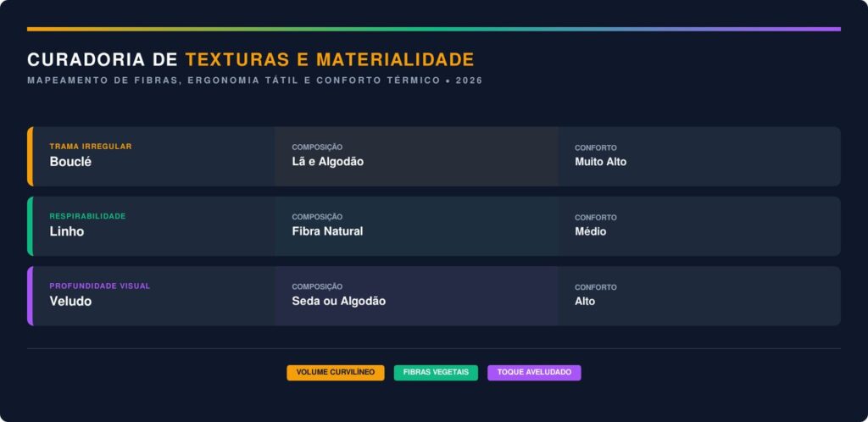The height and width of the screenshot is (422, 868).
Task: Click the Lã e Algodão composition cell
Action: tap(328, 162)
